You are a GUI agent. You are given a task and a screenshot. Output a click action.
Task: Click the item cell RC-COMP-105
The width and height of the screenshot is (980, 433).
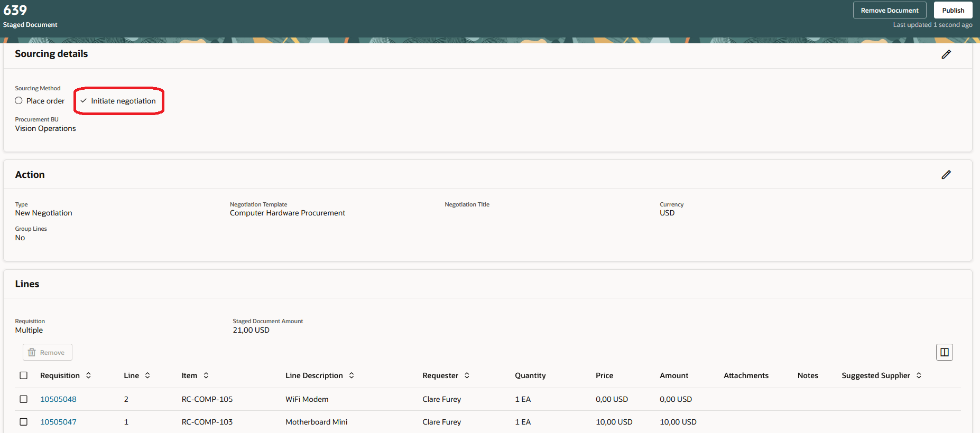[207, 399]
